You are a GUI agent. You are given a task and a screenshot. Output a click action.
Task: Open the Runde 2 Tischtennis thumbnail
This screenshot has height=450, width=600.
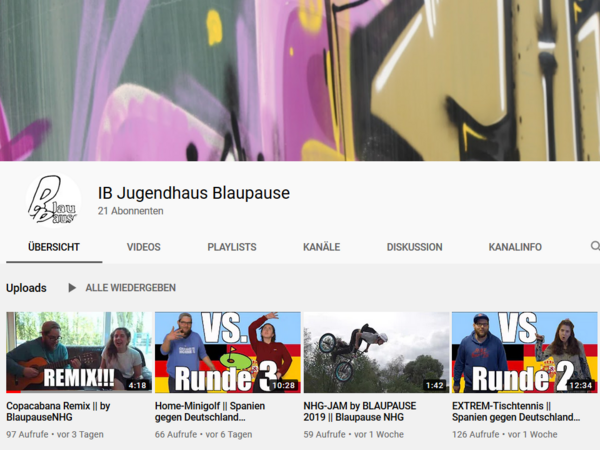[x=525, y=352]
